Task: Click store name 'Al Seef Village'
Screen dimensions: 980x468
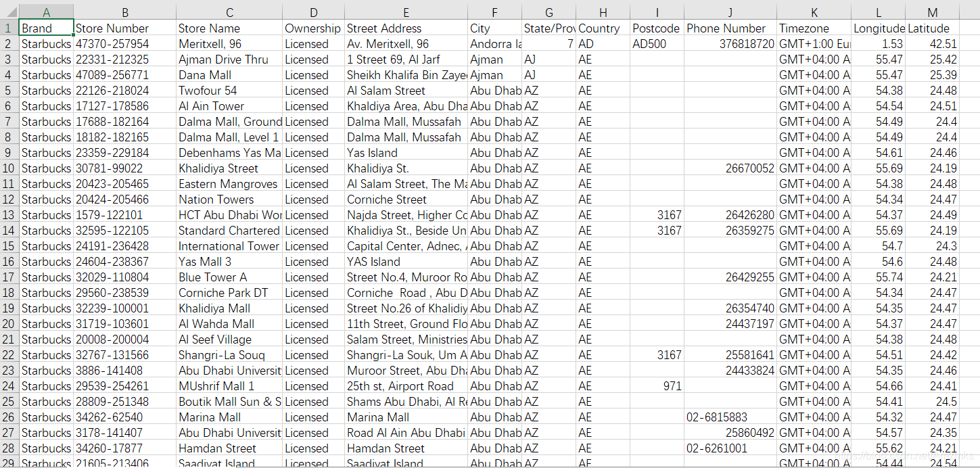Action: (229, 340)
